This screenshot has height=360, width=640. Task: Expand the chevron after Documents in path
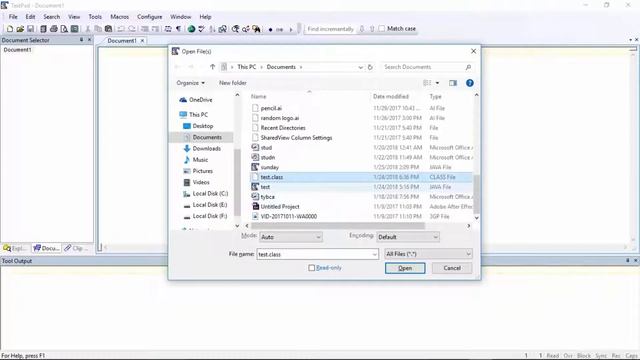301,67
